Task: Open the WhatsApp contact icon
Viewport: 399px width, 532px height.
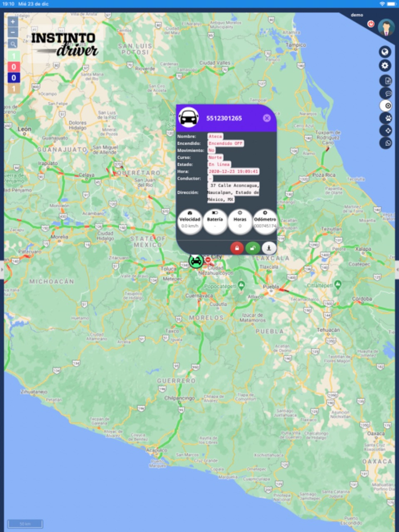Action: point(386,143)
